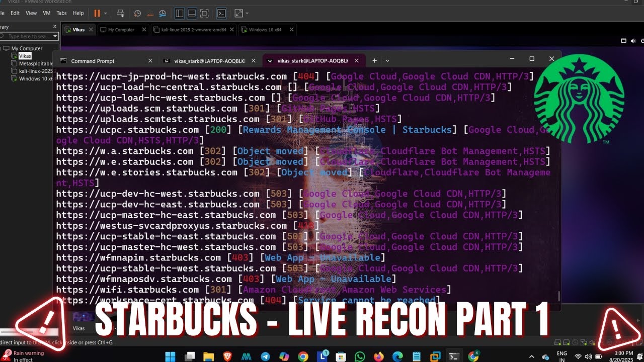Open Task View on the taskbar

(x=190, y=356)
